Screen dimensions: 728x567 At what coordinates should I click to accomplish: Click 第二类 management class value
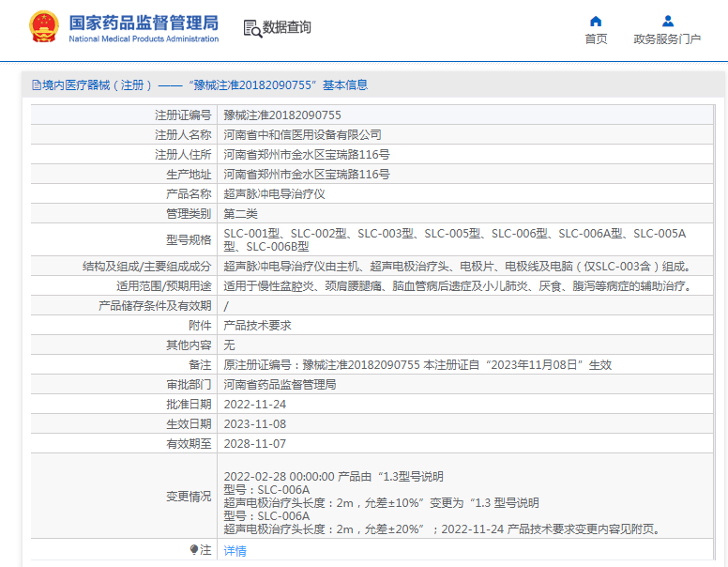click(240, 214)
